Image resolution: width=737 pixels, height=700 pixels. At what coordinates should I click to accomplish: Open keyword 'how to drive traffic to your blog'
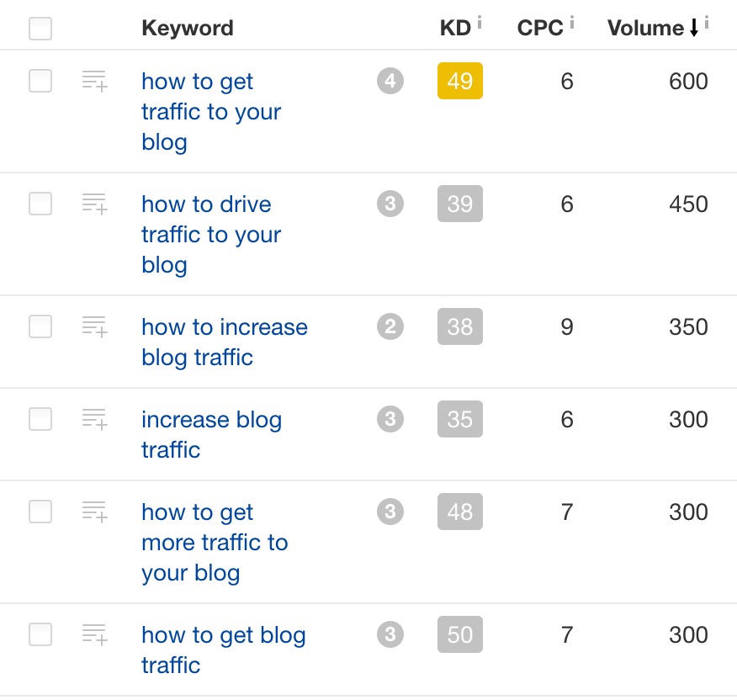211,235
